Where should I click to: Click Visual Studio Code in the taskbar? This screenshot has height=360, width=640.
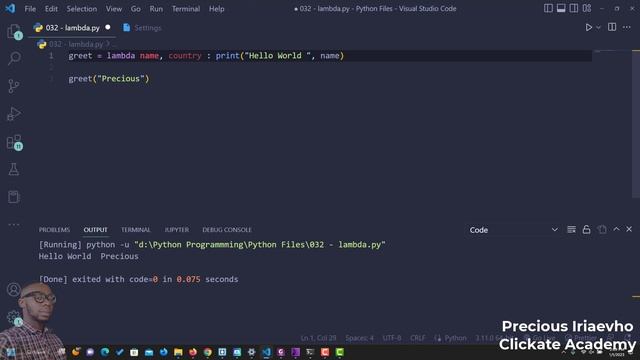(267, 352)
